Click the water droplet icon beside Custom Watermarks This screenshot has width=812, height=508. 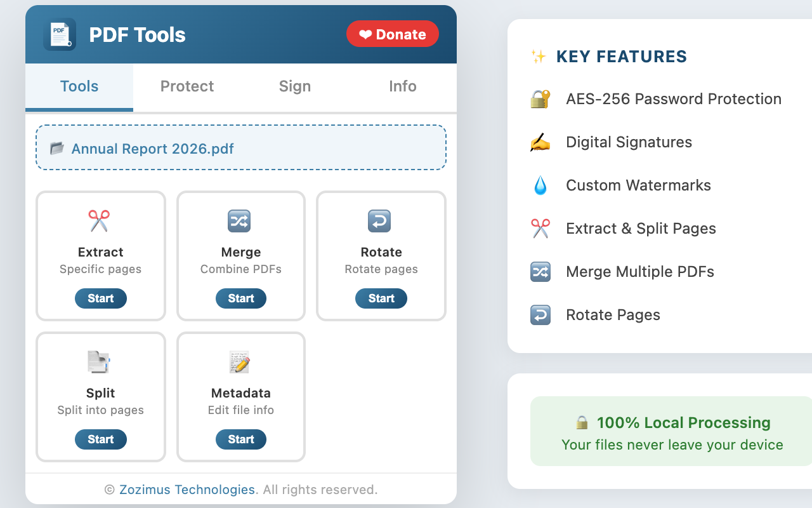[x=540, y=185]
